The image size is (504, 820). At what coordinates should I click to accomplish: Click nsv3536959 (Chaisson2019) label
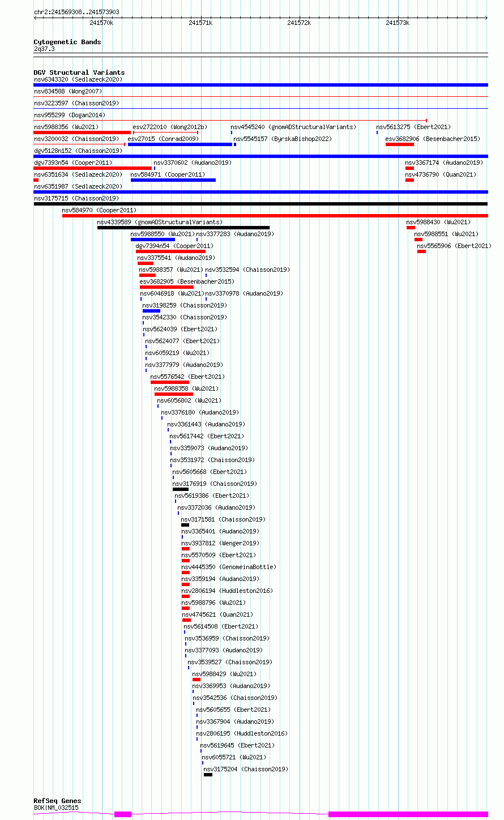(x=227, y=639)
